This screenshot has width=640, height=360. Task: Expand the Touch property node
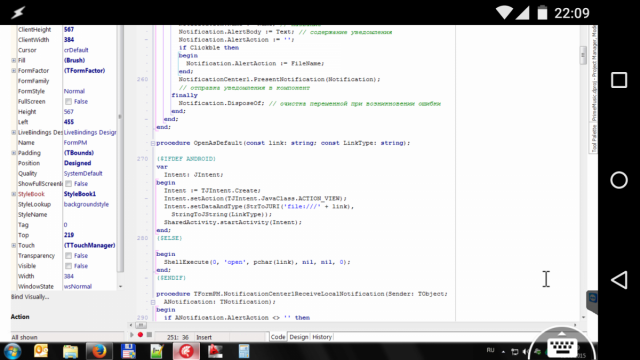(13, 245)
